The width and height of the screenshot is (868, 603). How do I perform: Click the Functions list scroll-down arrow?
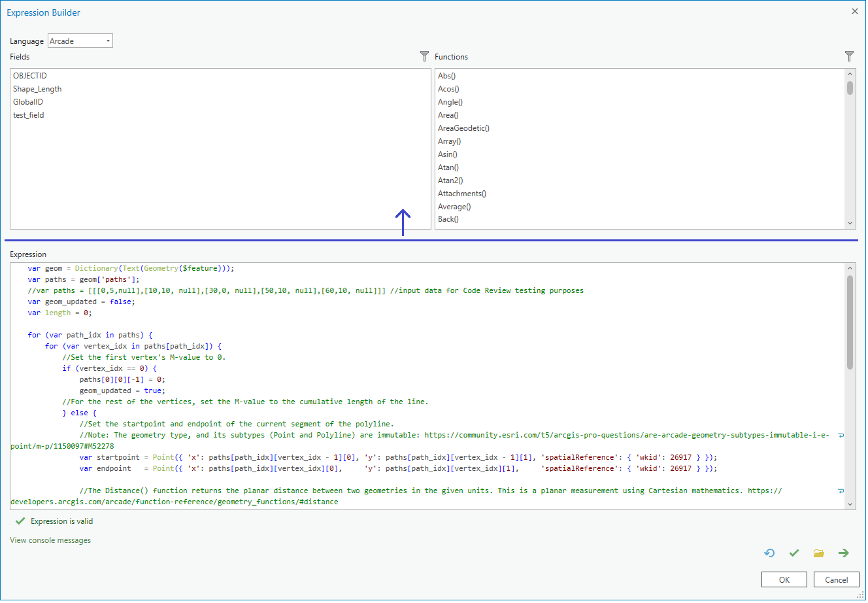850,223
